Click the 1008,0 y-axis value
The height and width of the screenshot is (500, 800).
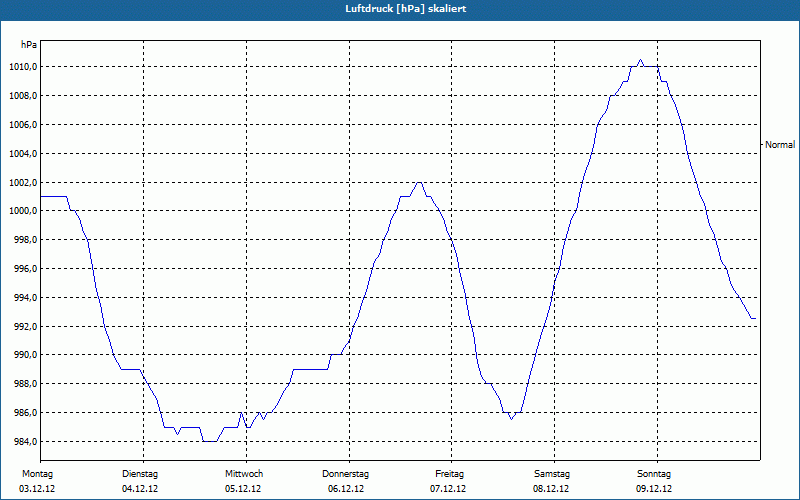pos(22,96)
